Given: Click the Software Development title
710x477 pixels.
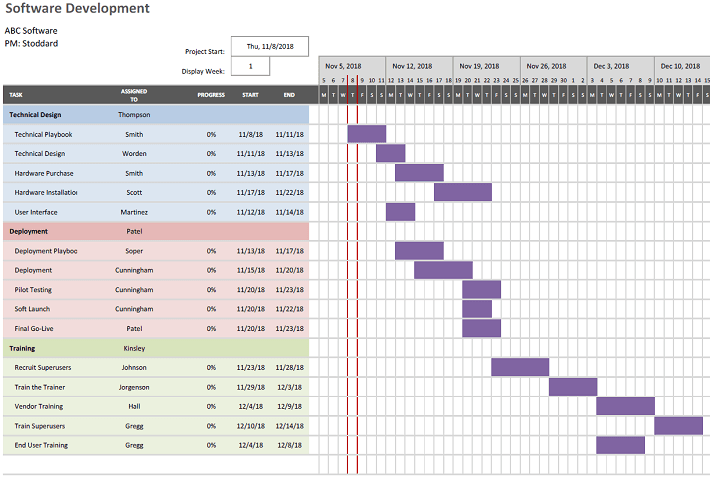Looking at the screenshot, I should pyautogui.click(x=77, y=8).
